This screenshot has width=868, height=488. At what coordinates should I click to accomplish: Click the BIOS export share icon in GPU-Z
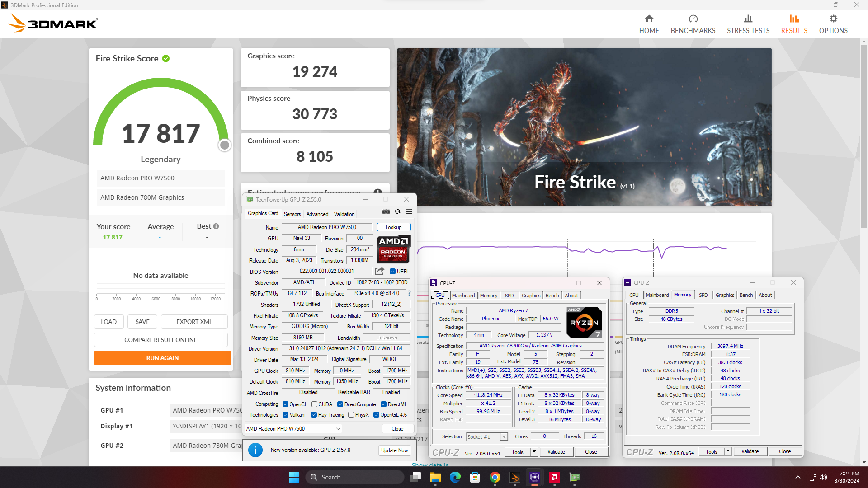[x=379, y=271]
